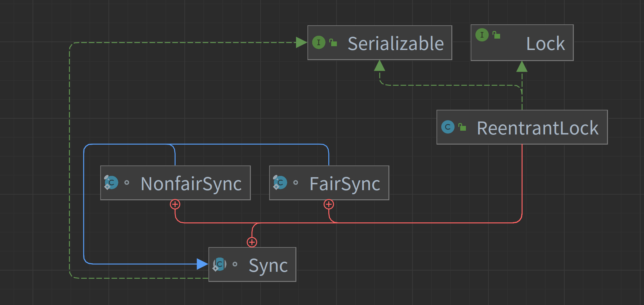The height and width of the screenshot is (305, 644).
Task: Click the public visibility icon on Serializable
Action: pos(333,42)
